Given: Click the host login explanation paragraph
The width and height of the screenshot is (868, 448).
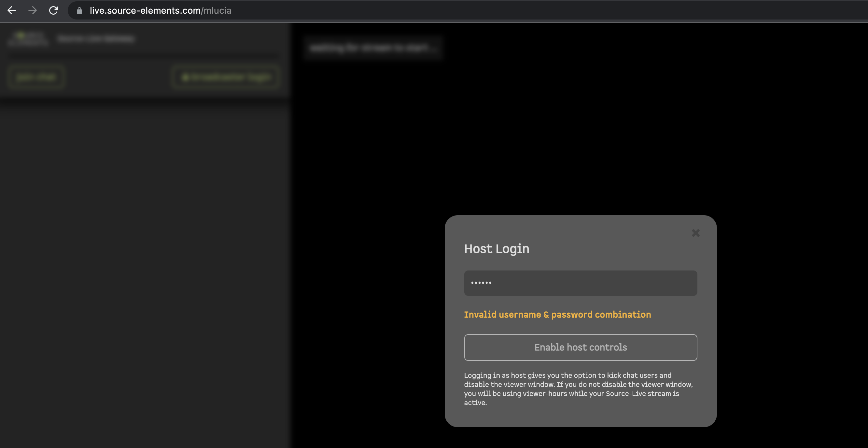Looking at the screenshot, I should 578,389.
